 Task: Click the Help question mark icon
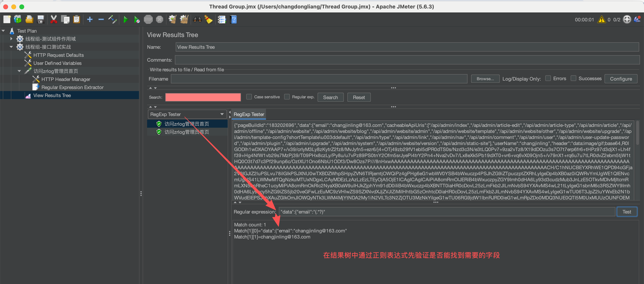pos(233,19)
